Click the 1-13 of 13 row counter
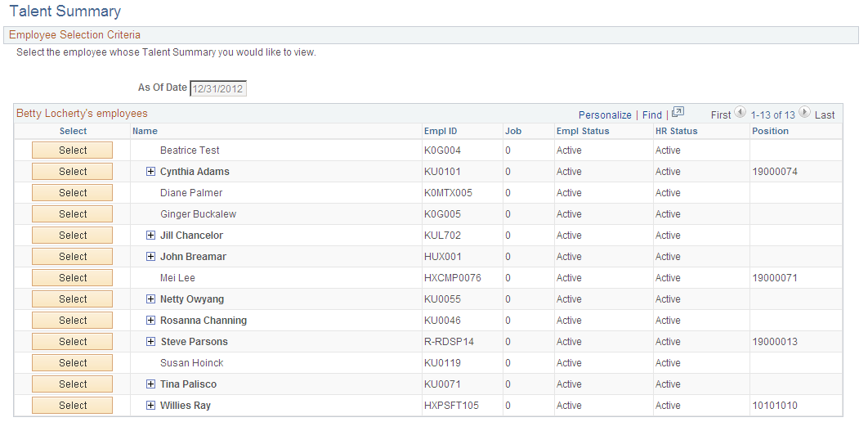Viewport: 868px width, 422px height. (773, 115)
